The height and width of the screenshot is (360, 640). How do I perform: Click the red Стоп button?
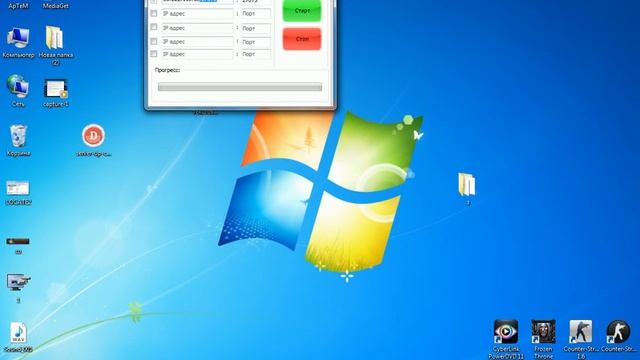302,39
